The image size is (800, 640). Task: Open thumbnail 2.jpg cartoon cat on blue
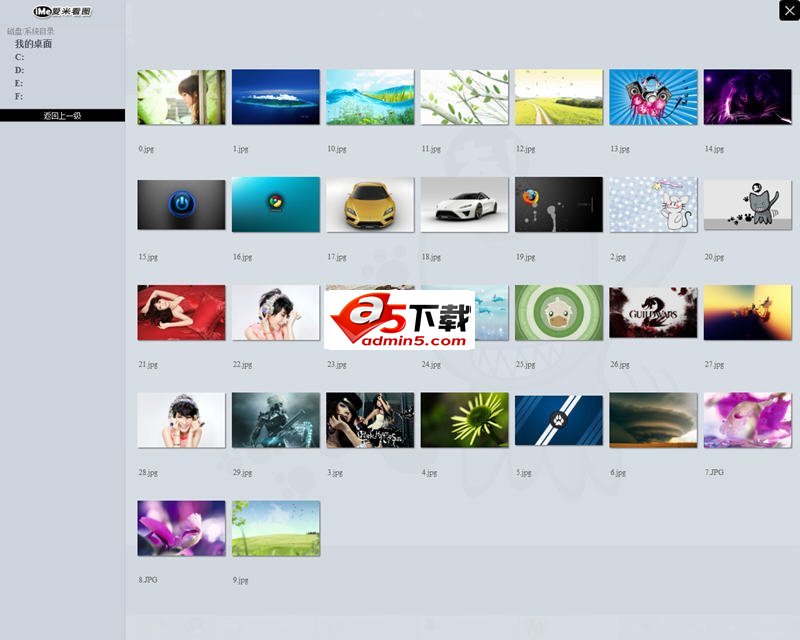click(x=653, y=205)
